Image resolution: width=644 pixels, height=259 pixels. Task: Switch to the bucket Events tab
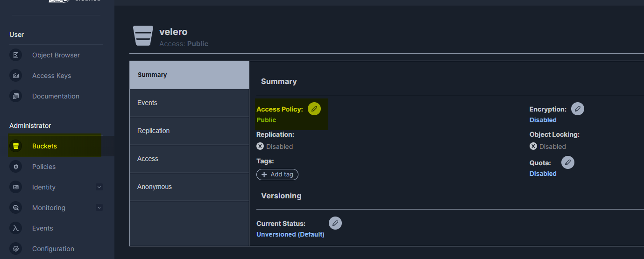pos(189,103)
